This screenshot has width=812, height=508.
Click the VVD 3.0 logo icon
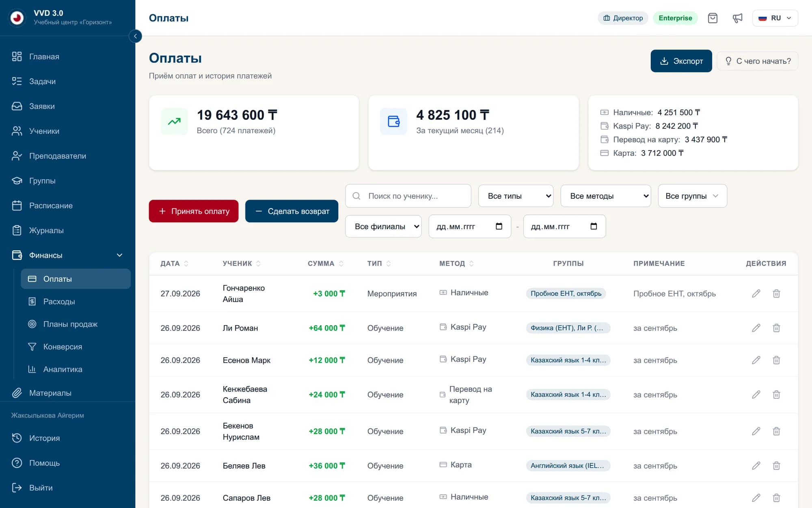pyautogui.click(x=17, y=17)
